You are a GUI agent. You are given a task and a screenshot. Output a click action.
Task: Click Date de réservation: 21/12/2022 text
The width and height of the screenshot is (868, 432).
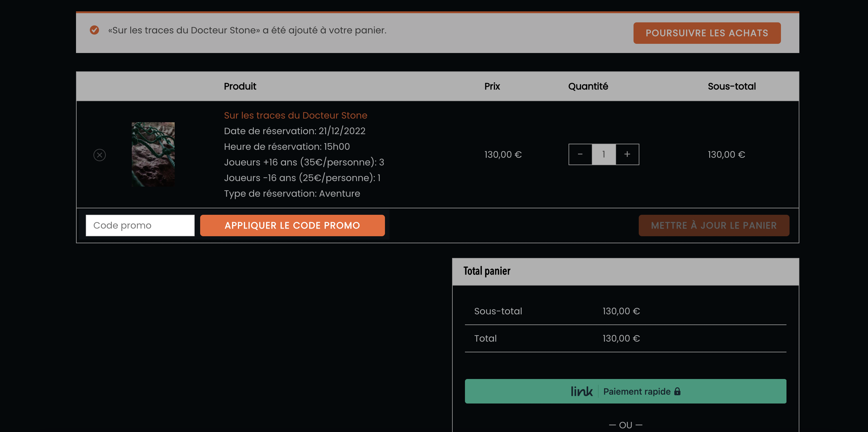click(295, 131)
